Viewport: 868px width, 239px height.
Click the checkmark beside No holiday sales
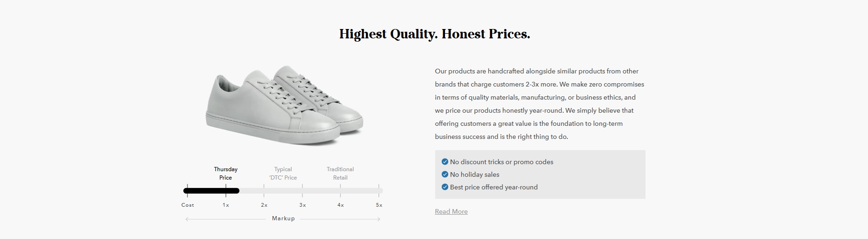445,174
